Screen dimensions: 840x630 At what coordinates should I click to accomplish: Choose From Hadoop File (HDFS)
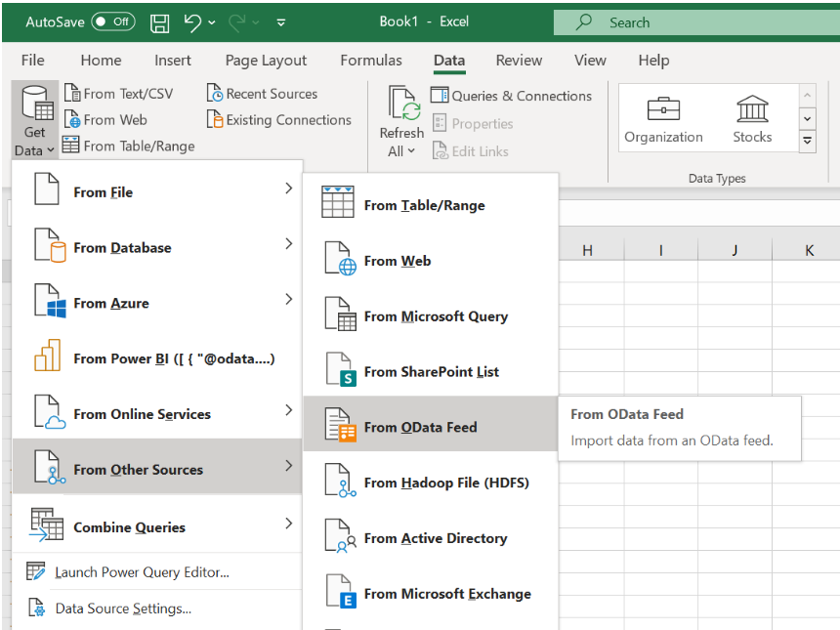pos(432,480)
